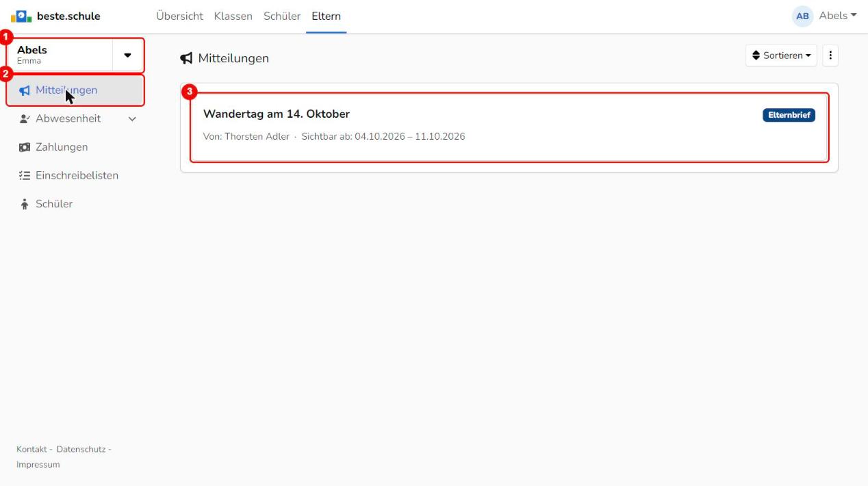Click the Zahlungen money icon

pos(24,147)
